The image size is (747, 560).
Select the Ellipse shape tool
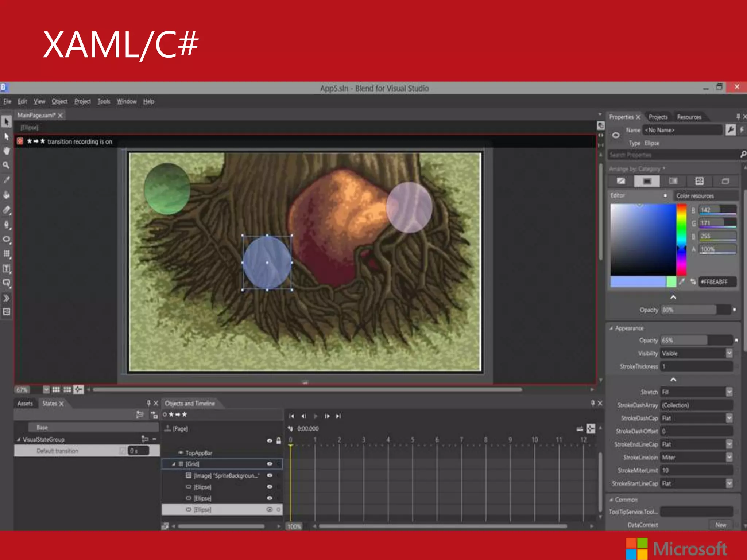7,240
